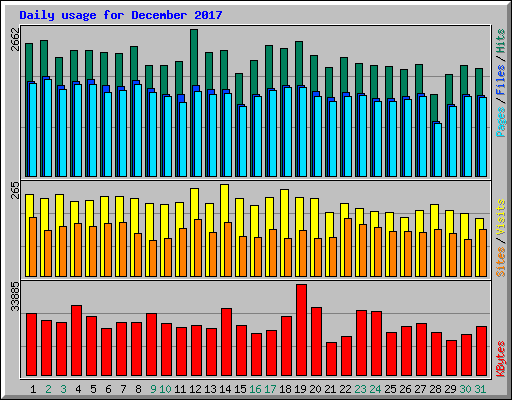
Task: Click the cyan pages bar for day 2
Action: pyautogui.click(x=48, y=128)
